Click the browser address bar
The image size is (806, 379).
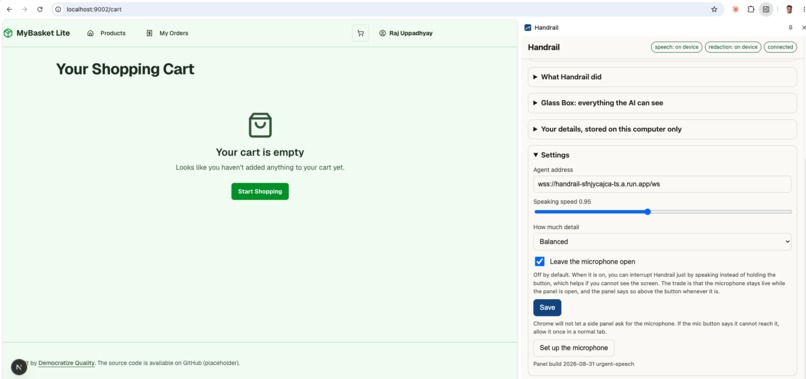point(388,9)
